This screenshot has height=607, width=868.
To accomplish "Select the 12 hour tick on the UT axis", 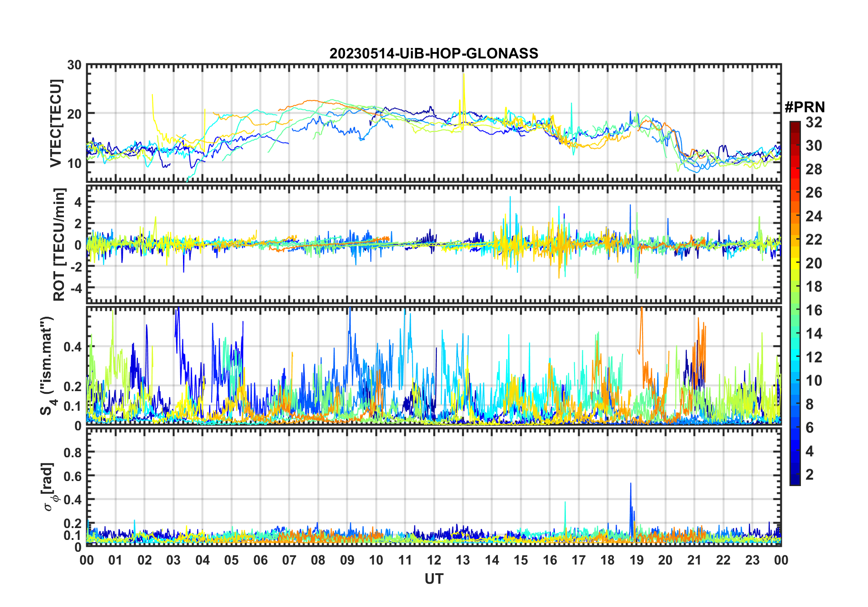I will tap(434, 560).
